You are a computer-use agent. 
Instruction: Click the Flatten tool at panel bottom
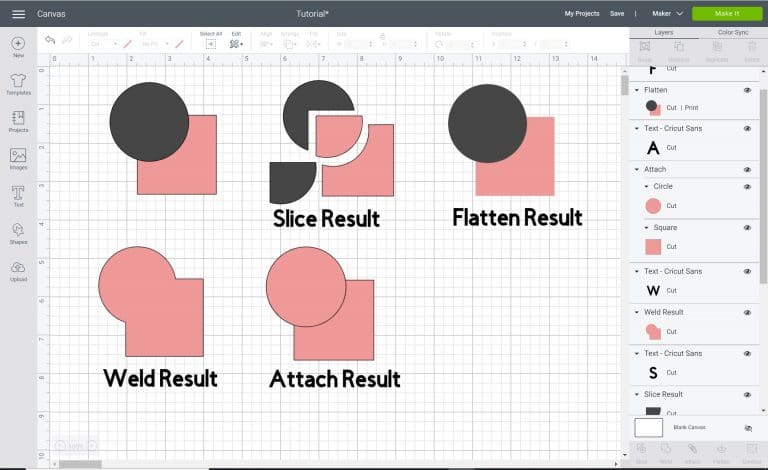[721, 448]
